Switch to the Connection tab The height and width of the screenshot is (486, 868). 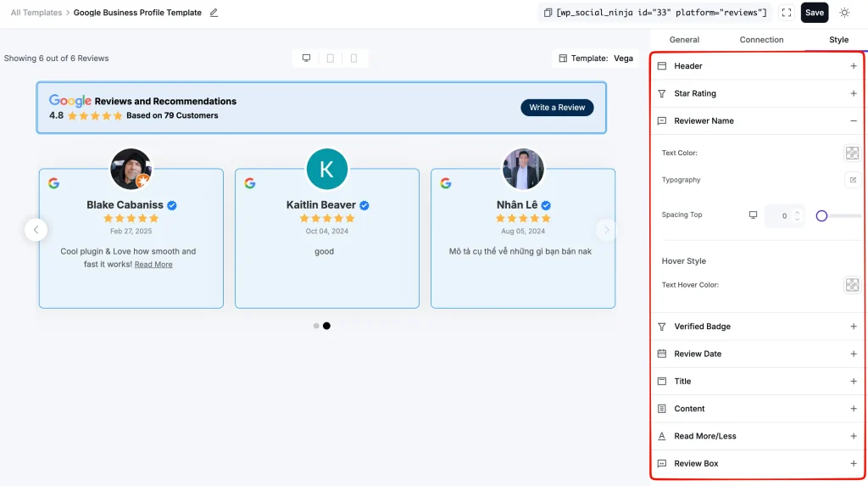(761, 40)
